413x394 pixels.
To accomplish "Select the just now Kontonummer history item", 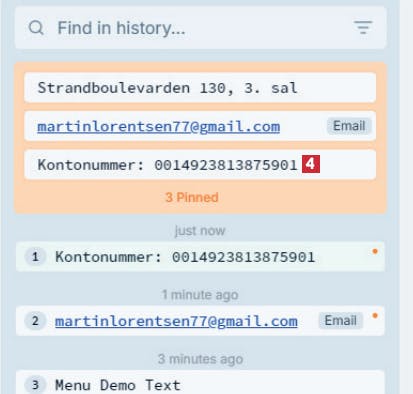I will click(200, 257).
